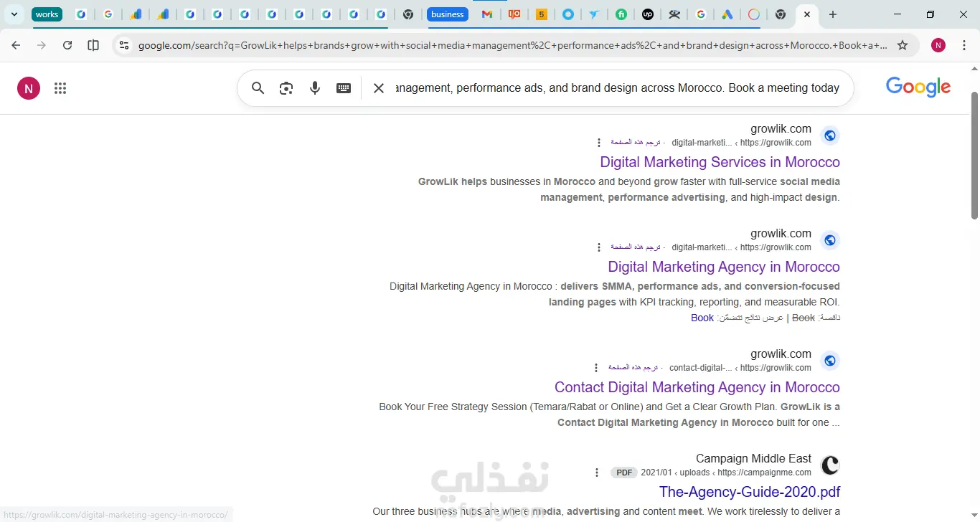Screen dimensions: 980x522
Task: Translate the Digital Marketing Services result page
Action: pyautogui.click(x=636, y=143)
